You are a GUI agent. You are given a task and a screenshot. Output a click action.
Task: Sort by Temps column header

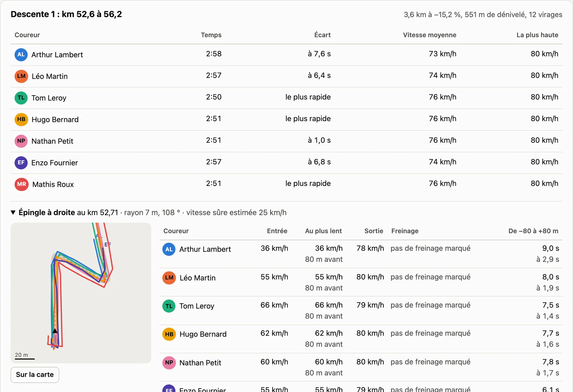click(x=211, y=35)
